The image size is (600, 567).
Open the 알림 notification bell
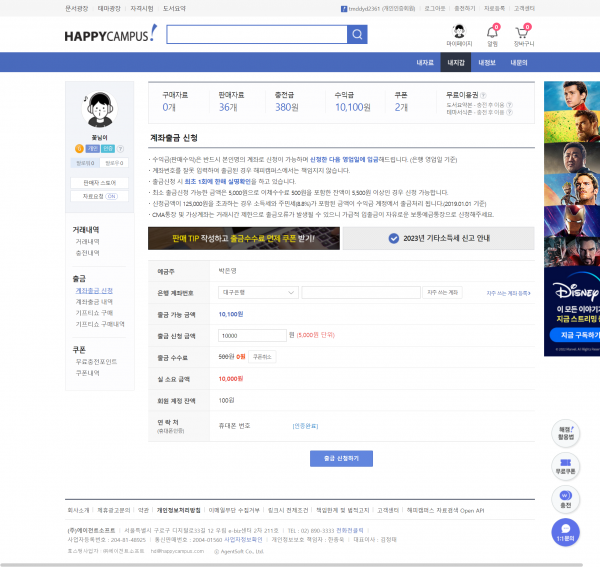(492, 33)
